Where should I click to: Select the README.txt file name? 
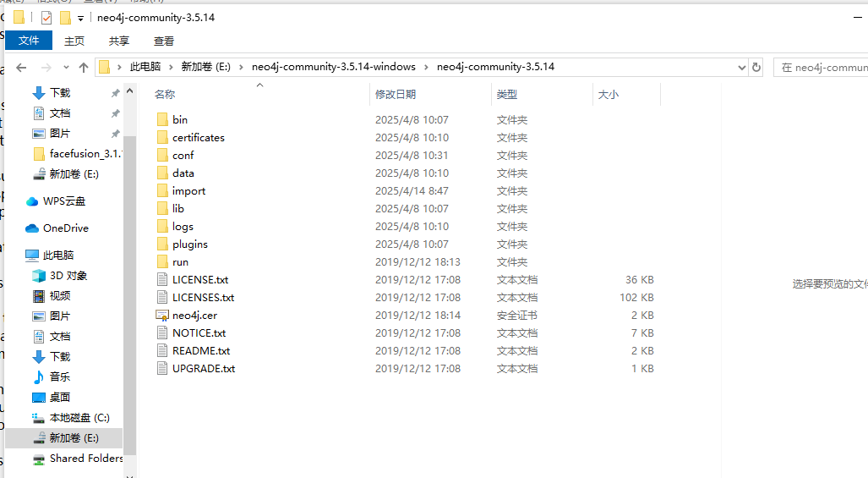(x=201, y=350)
